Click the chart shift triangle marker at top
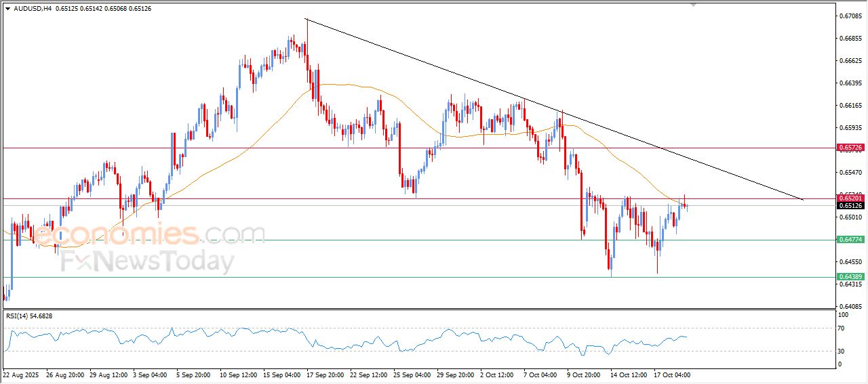The height and width of the screenshot is (384, 868). pos(693,4)
